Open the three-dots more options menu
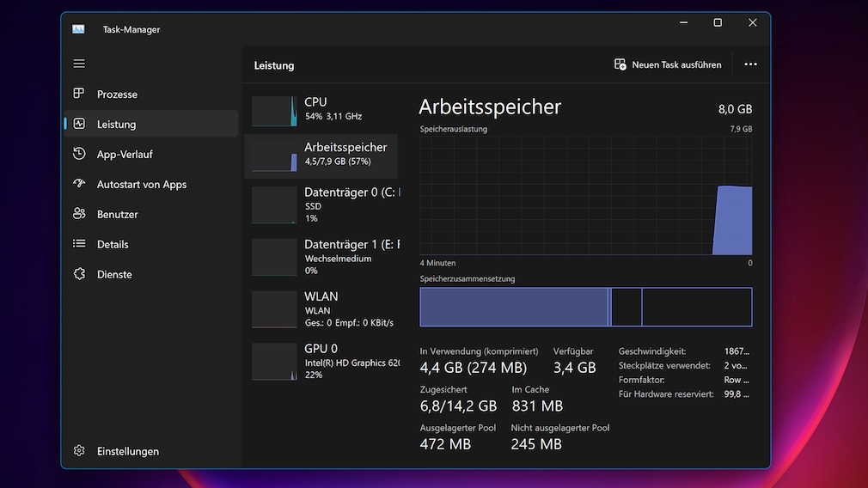The width and height of the screenshot is (868, 488). [x=750, y=64]
